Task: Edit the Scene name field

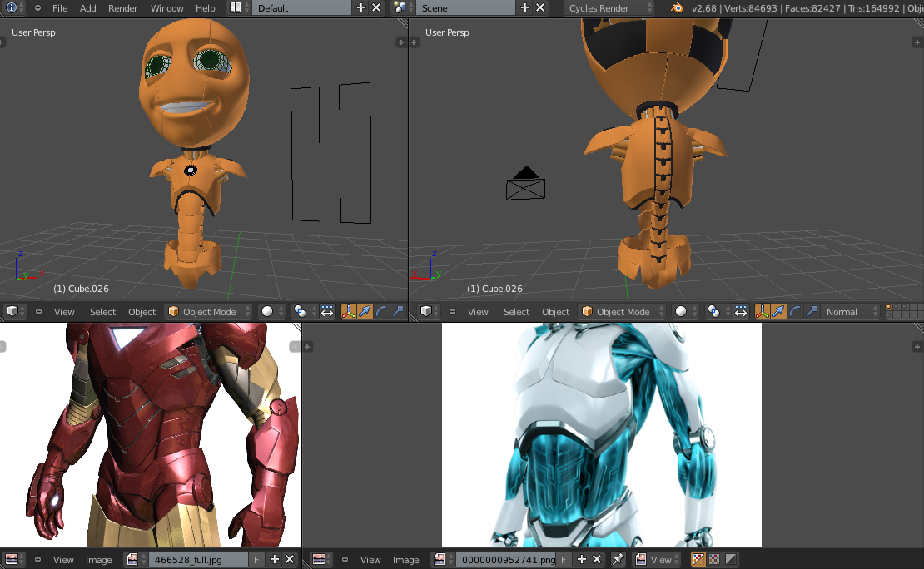Action: click(x=465, y=7)
